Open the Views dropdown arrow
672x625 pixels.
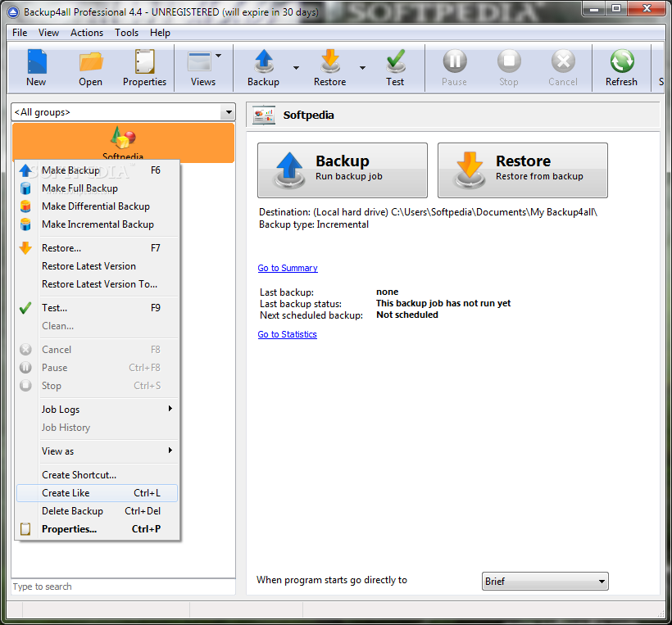click(x=219, y=56)
